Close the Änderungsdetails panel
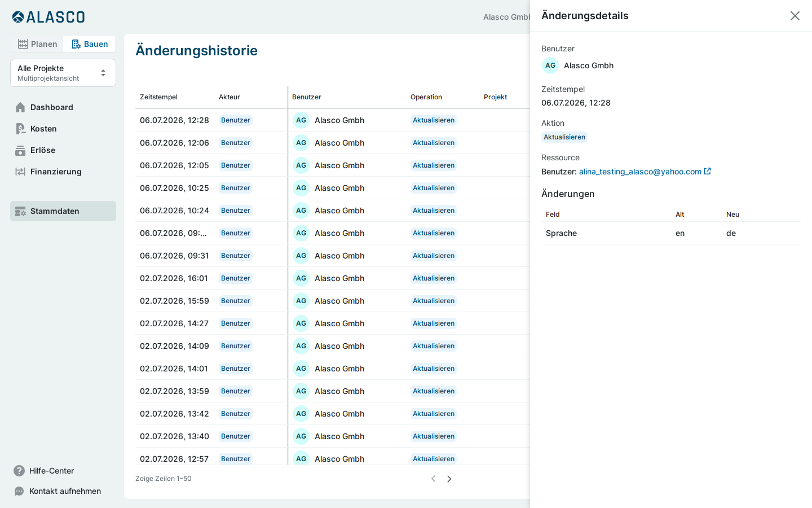812x508 pixels. tap(795, 16)
